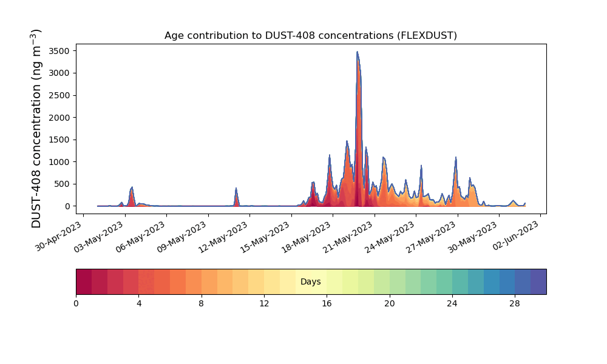The image size is (607, 364).
Task: Pick the darkest red colorbar segment at 0
Action: [x=84, y=281]
